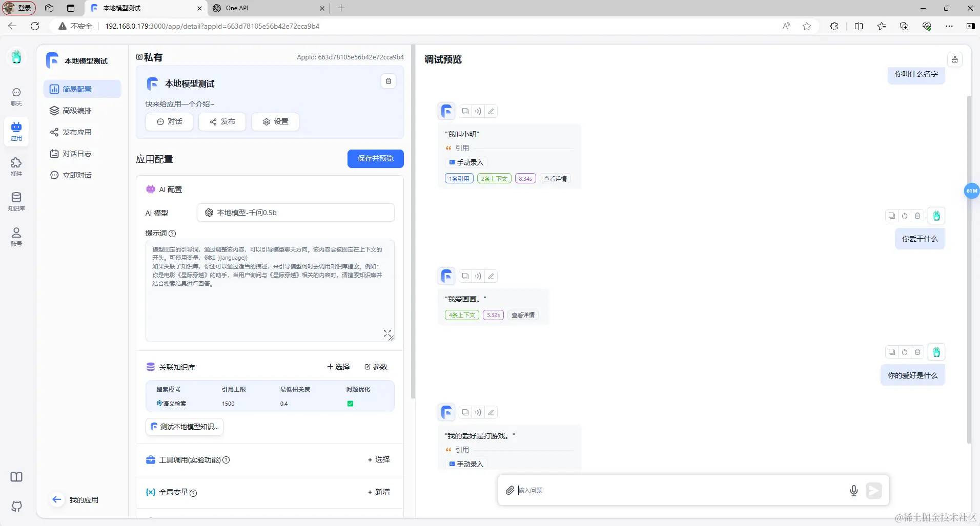This screenshot has height=526, width=980.
Task: Click 选择 next to 工具调用
Action: [x=379, y=459]
